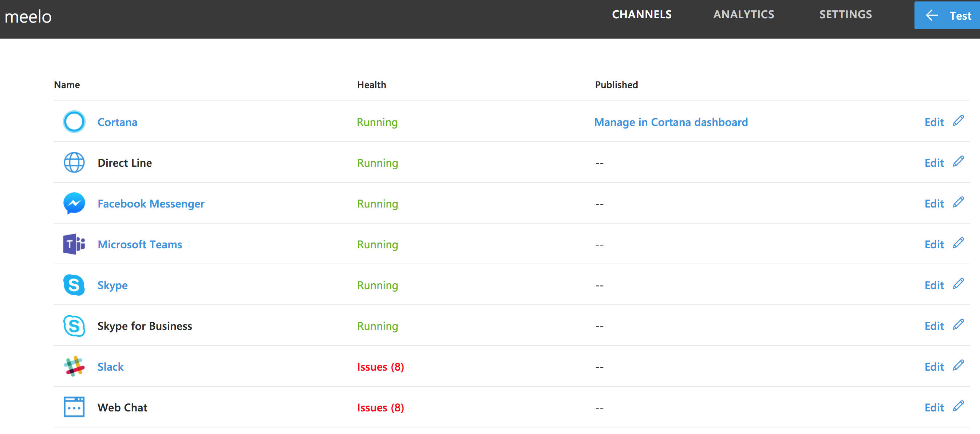The height and width of the screenshot is (434, 980).
Task: Switch to the Channels tab
Action: 641,15
